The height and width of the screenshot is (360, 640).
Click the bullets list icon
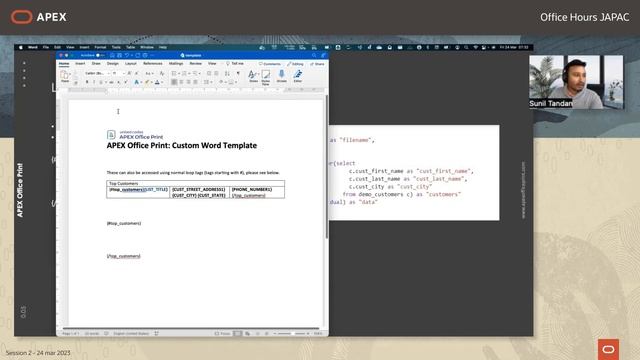click(174, 73)
